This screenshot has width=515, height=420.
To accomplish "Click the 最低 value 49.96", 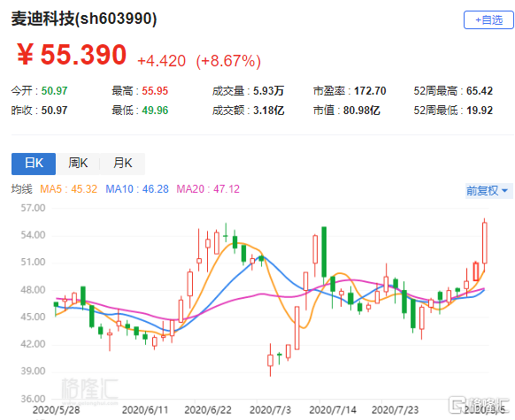I will [x=155, y=111].
